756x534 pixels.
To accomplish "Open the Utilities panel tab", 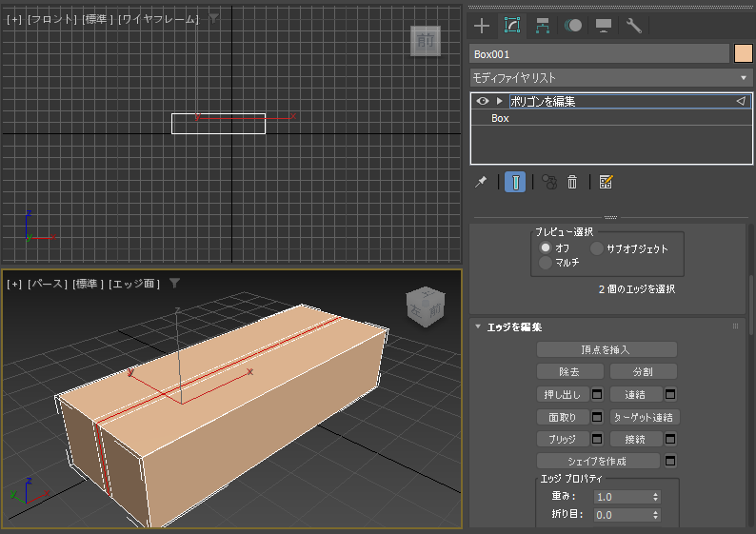I will (633, 26).
